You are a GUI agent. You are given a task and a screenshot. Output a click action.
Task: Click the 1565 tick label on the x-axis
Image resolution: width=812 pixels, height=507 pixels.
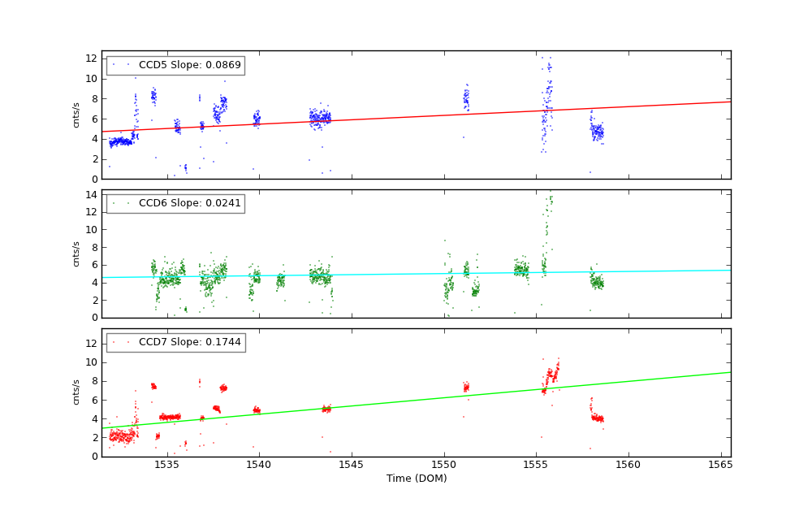tap(720, 465)
